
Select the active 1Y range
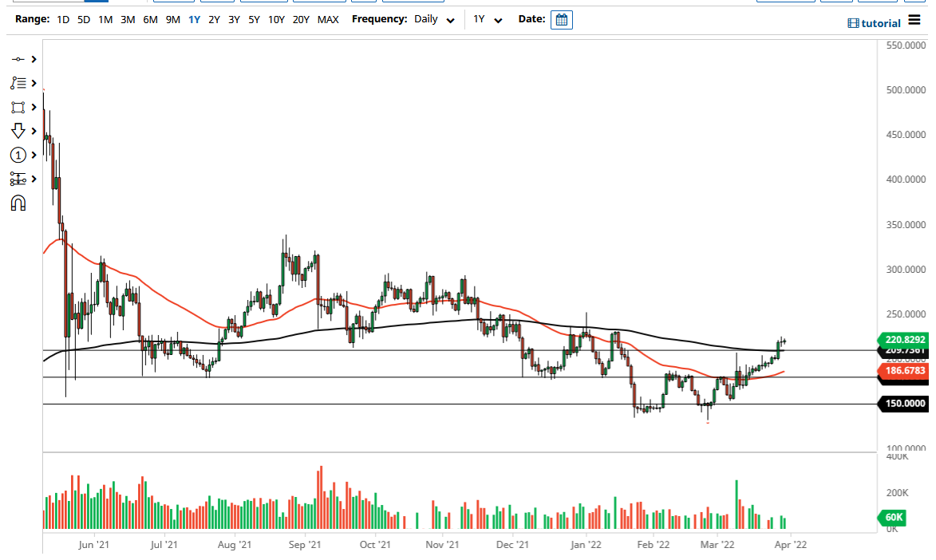[x=194, y=20]
